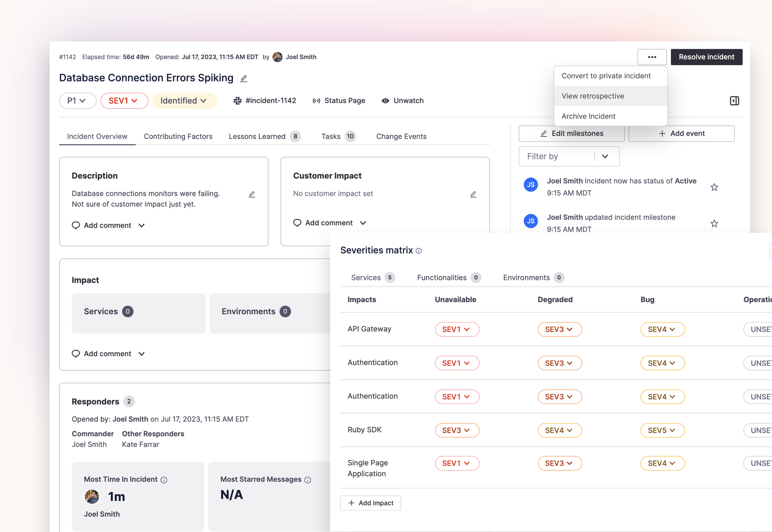Image resolution: width=772 pixels, height=532 pixels.
Task: Toggle Unwatch for this incident
Action: (x=403, y=101)
